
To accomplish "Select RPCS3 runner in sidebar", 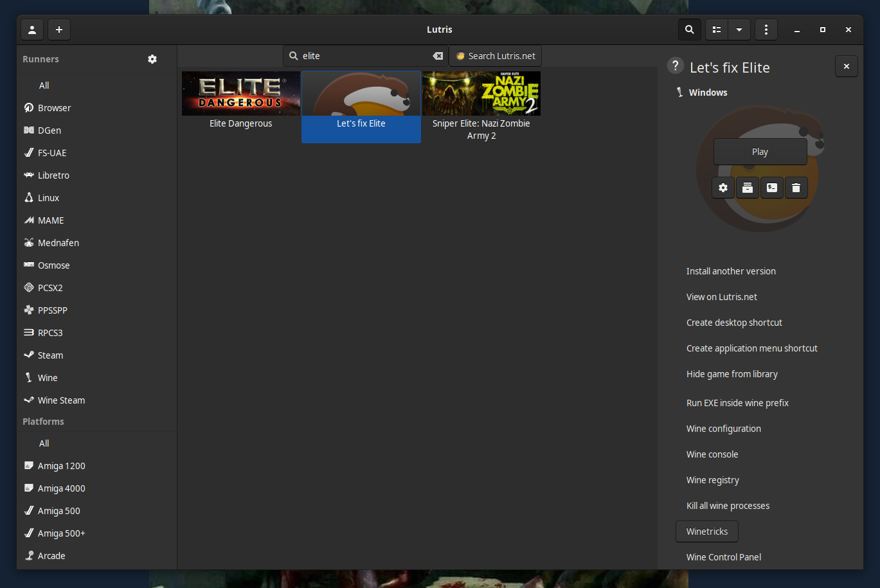I will (96, 333).
